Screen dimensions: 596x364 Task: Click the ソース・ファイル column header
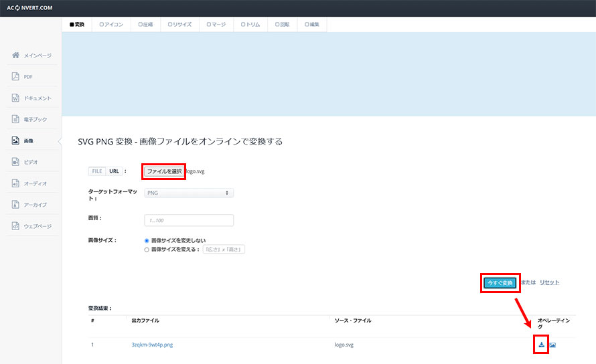pyautogui.click(x=353, y=321)
